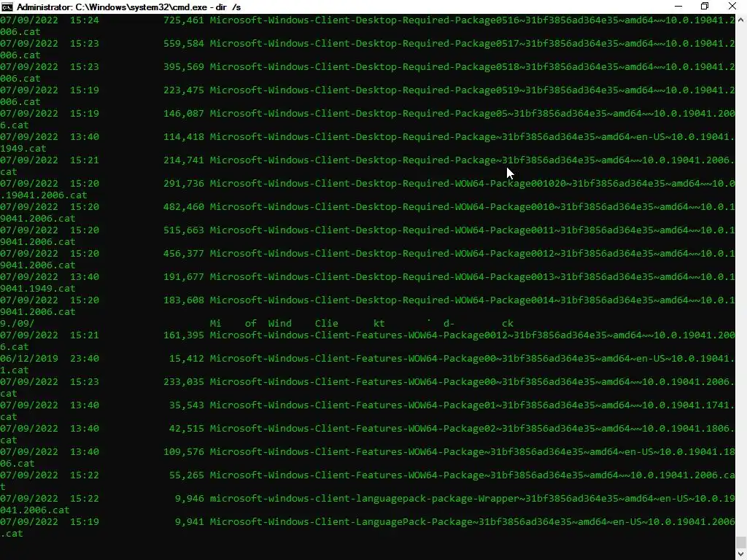Click file size 114,418

tap(183, 137)
